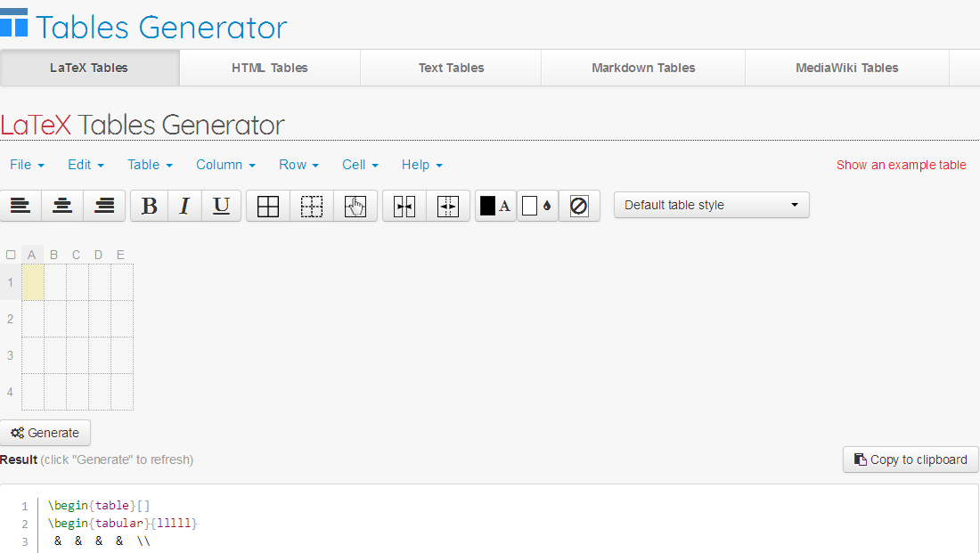This screenshot has height=553, width=980.
Task: Click the Result label text
Action: [19, 459]
